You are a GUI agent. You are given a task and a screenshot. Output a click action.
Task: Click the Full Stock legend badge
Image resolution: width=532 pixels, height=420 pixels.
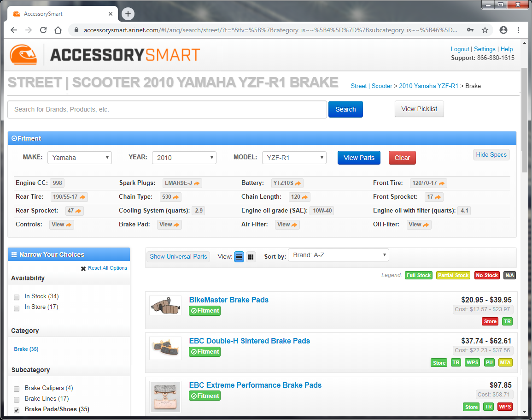[x=418, y=275]
